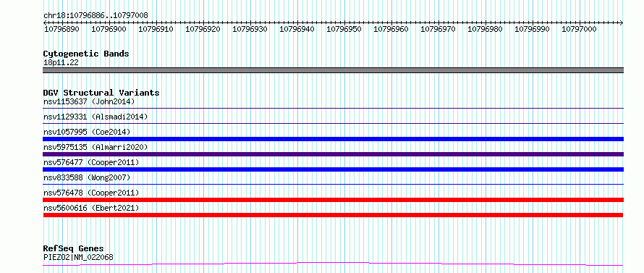Click ruler position 10796920

[203, 29]
